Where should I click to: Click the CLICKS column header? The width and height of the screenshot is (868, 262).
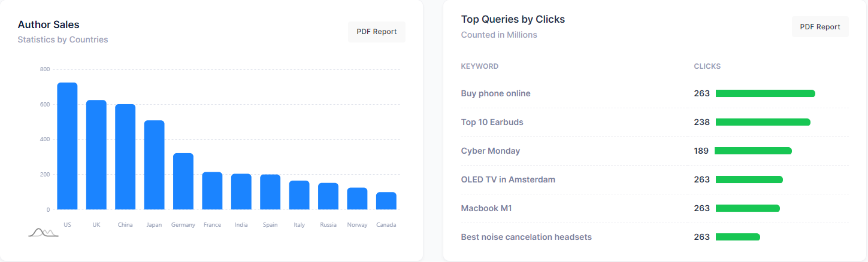click(707, 66)
